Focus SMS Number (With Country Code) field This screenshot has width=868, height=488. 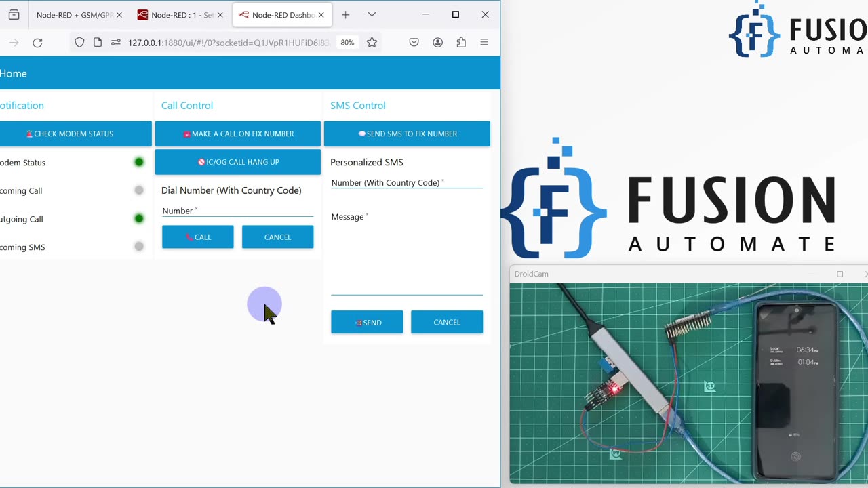[407, 182]
